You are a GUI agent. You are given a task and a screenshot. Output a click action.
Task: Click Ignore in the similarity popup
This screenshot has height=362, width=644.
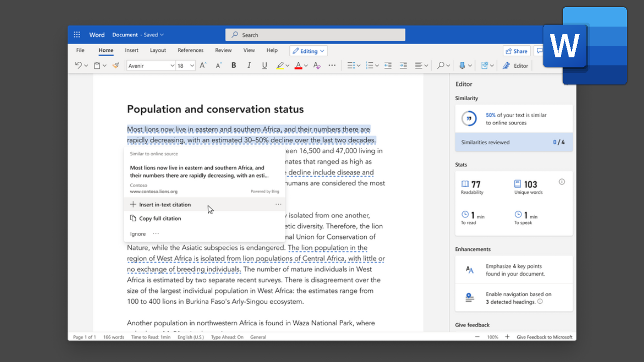pos(138,234)
